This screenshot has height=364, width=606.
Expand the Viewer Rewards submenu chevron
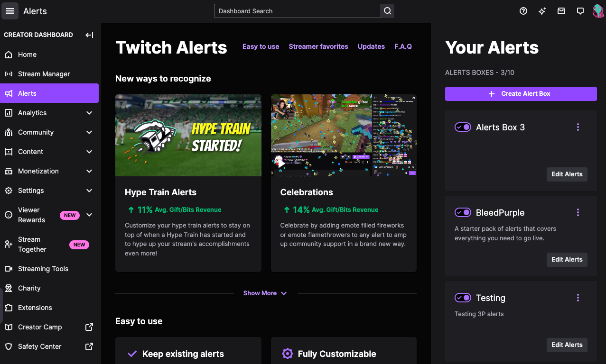(x=89, y=215)
